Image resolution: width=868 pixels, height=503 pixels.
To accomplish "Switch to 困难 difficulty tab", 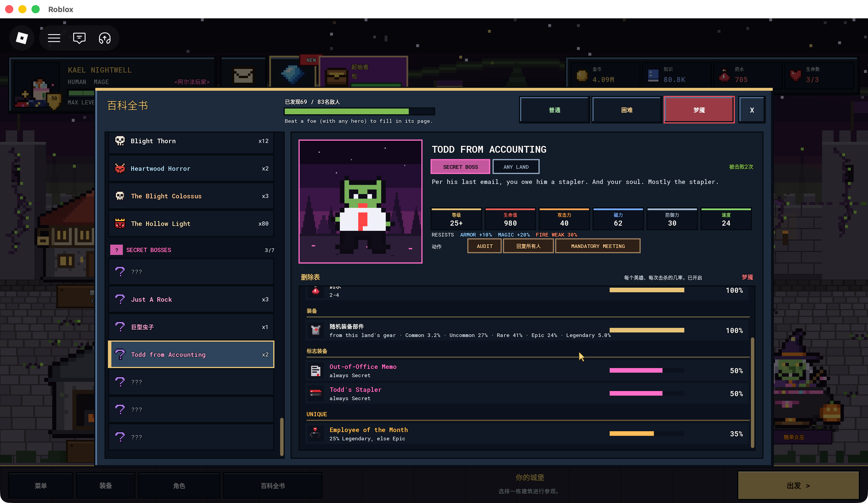I will coord(627,110).
